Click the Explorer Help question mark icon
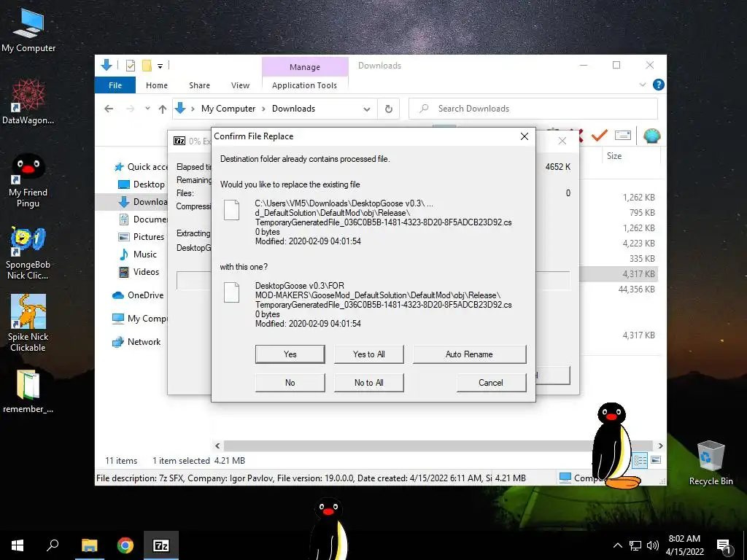The height and width of the screenshot is (560, 747). point(659,85)
